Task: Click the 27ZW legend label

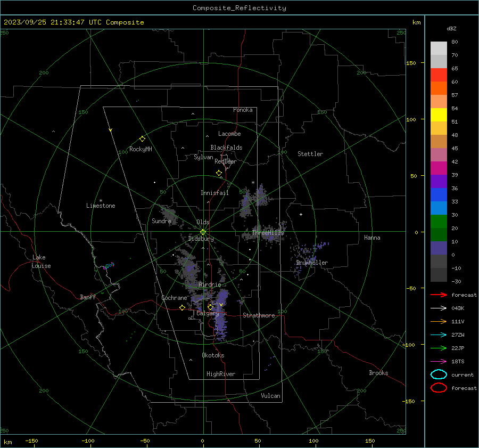Action: [x=458, y=335]
